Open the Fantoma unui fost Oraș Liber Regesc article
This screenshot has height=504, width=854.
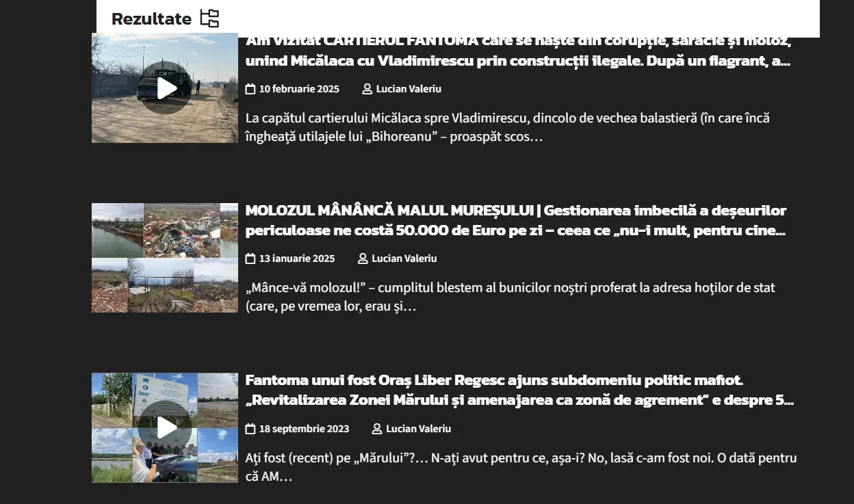click(519, 390)
